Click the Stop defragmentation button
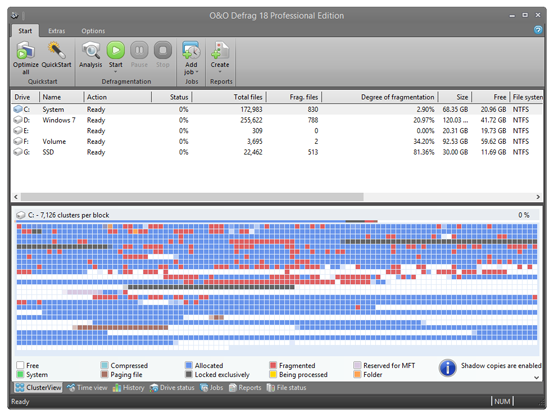 (x=163, y=50)
